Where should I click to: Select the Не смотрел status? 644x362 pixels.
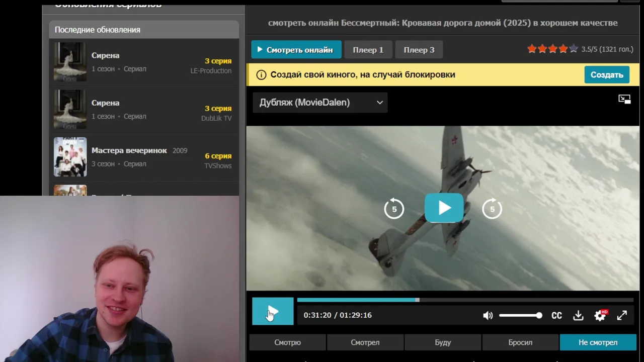pos(598,342)
